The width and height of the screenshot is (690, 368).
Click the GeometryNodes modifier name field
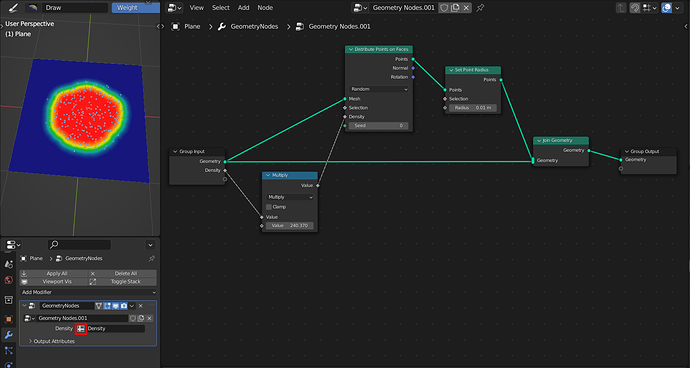pyautogui.click(x=66, y=305)
